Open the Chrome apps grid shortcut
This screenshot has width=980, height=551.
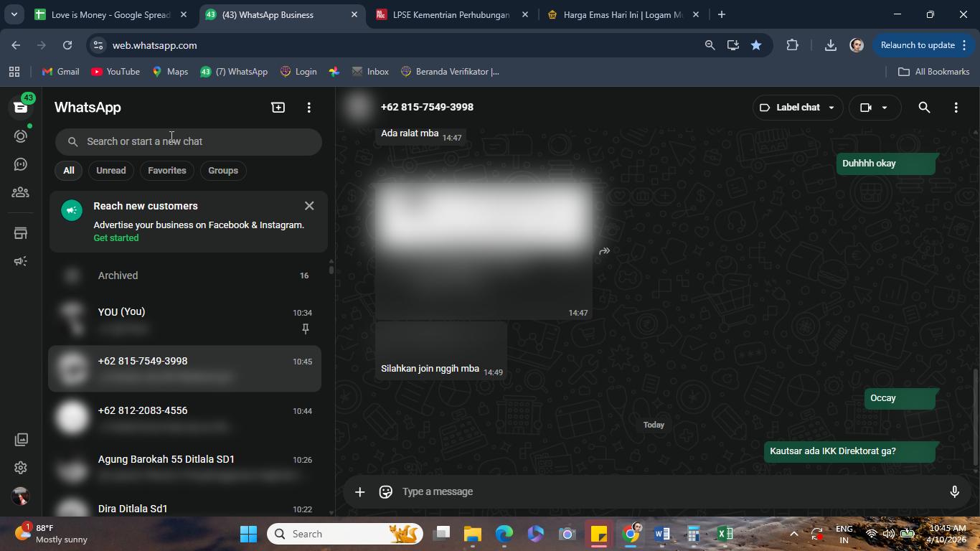pyautogui.click(x=14, y=72)
